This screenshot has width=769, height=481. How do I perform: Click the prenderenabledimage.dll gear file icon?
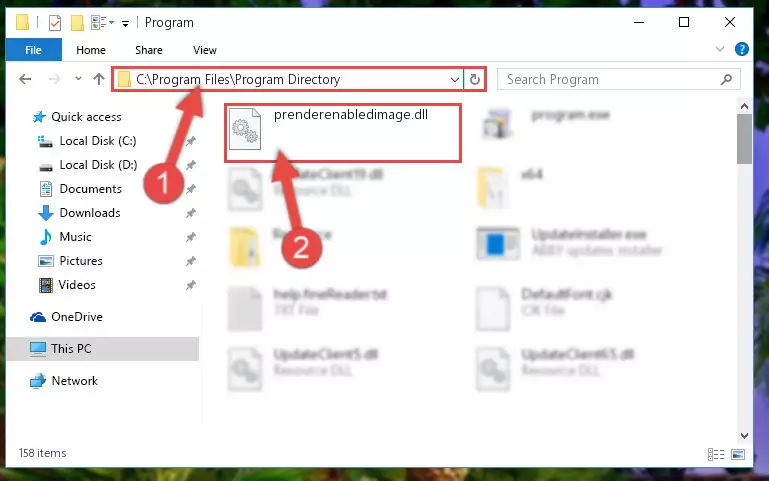[244, 129]
